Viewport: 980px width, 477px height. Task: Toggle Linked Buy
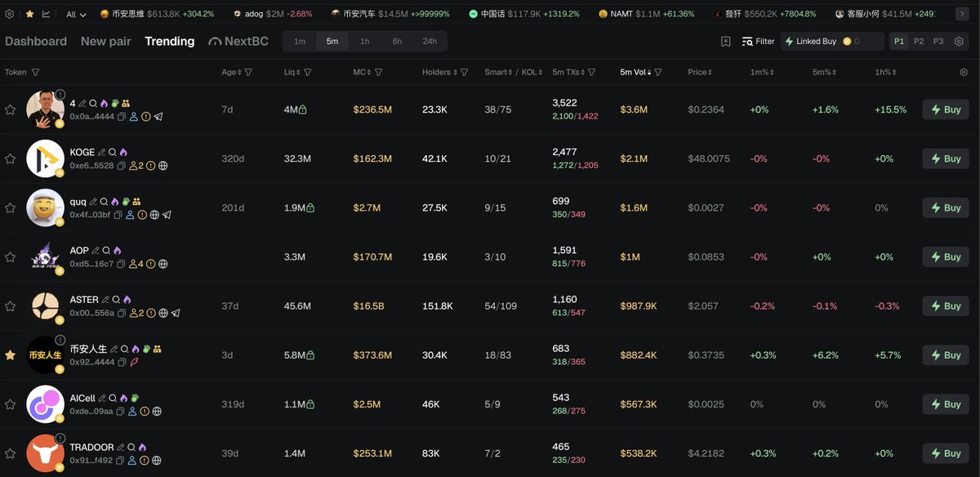[x=810, y=41]
